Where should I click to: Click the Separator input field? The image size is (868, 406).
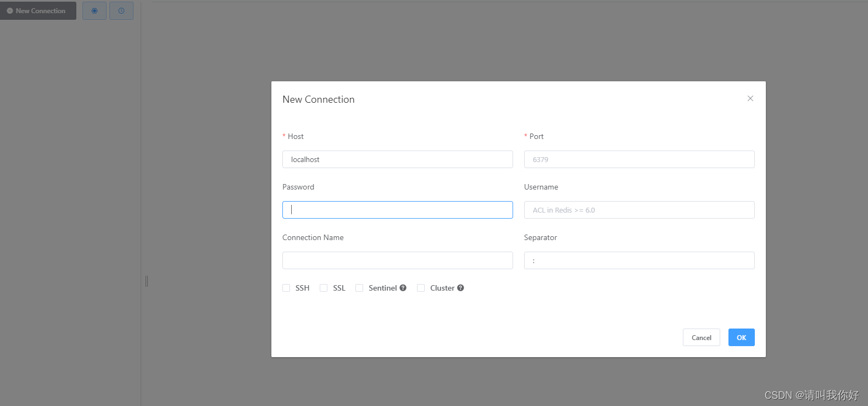click(x=639, y=260)
